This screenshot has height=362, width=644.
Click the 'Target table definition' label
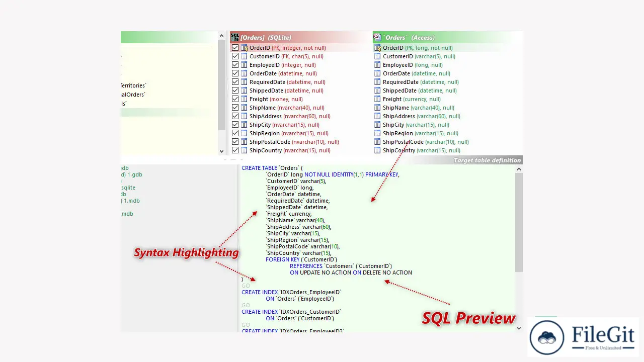[x=487, y=160]
